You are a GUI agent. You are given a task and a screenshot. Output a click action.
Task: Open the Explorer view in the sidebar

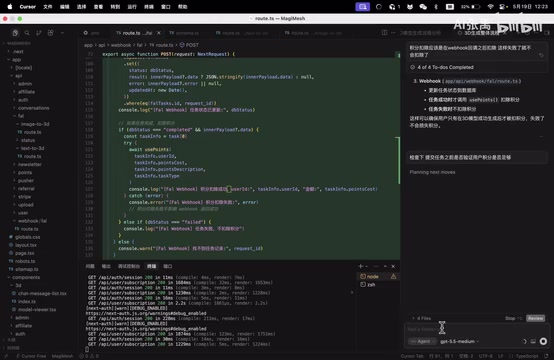15,33
